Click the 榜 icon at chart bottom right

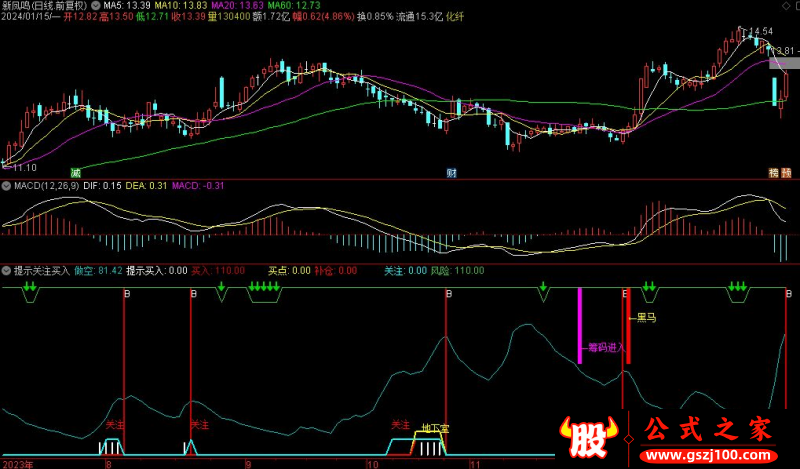click(773, 172)
